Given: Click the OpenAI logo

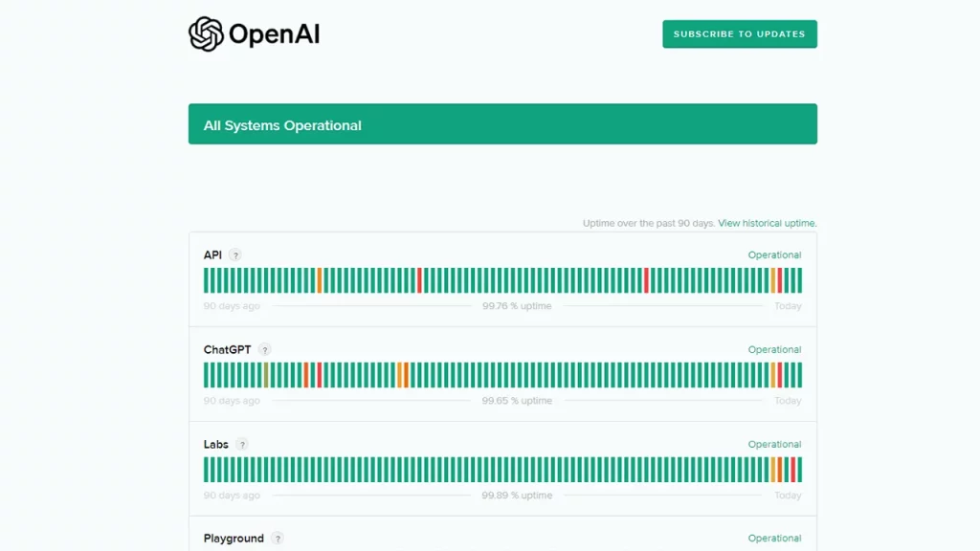Looking at the screenshot, I should [255, 33].
